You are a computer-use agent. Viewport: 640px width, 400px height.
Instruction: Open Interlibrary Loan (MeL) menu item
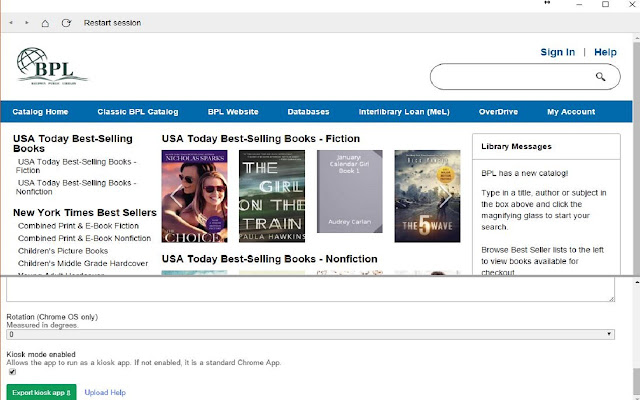click(404, 112)
